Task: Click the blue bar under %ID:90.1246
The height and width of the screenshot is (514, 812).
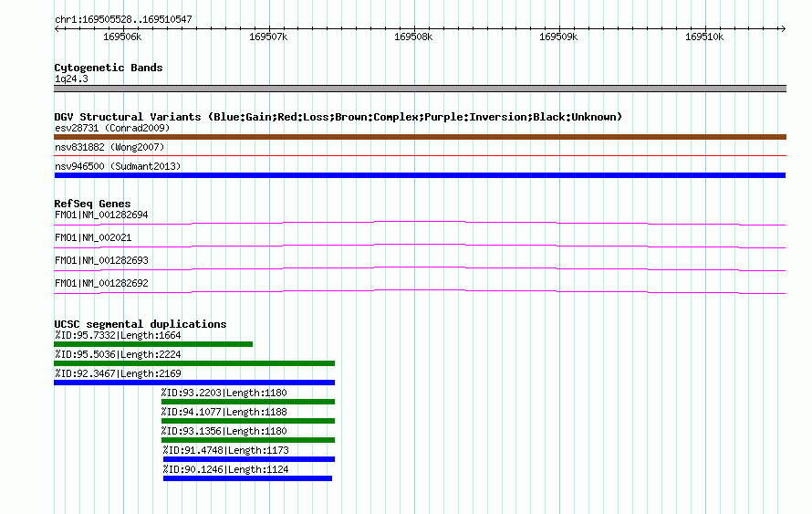Action: pos(247,478)
